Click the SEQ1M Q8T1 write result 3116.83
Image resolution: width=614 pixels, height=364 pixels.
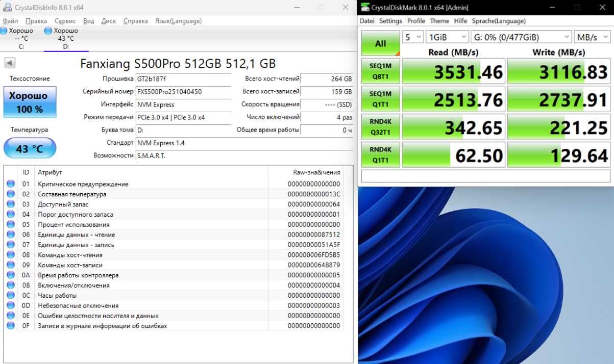tap(559, 71)
